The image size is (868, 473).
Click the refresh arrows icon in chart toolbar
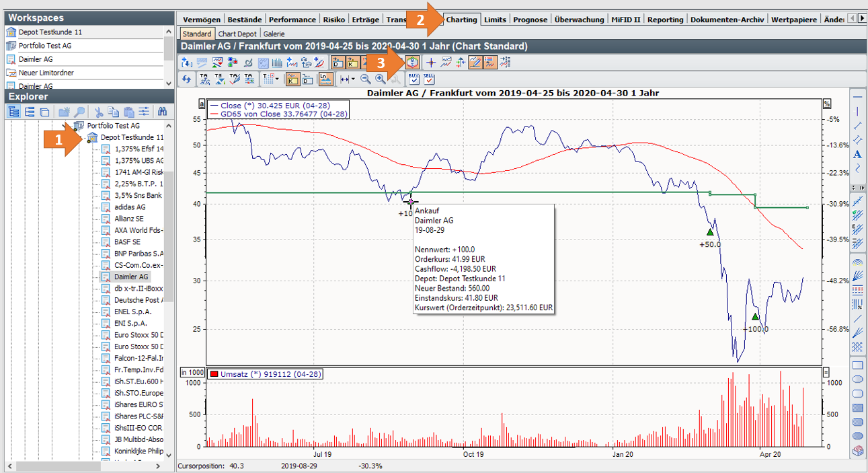click(x=187, y=79)
